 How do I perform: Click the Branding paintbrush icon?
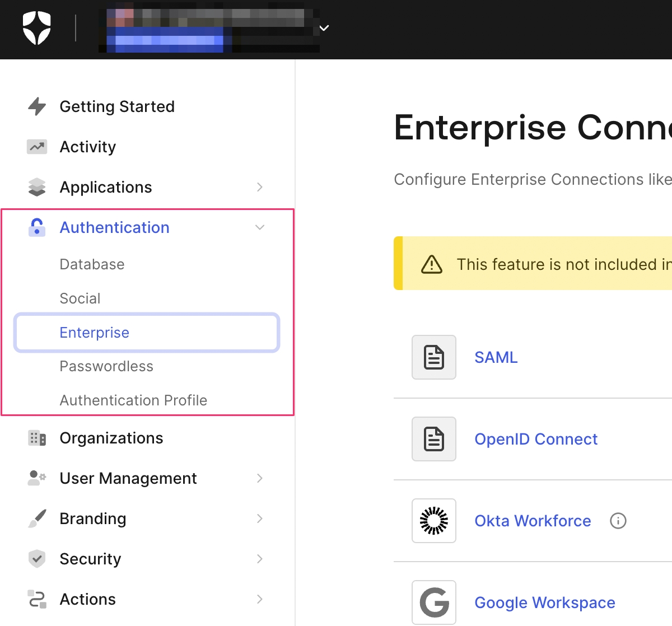coord(37,518)
